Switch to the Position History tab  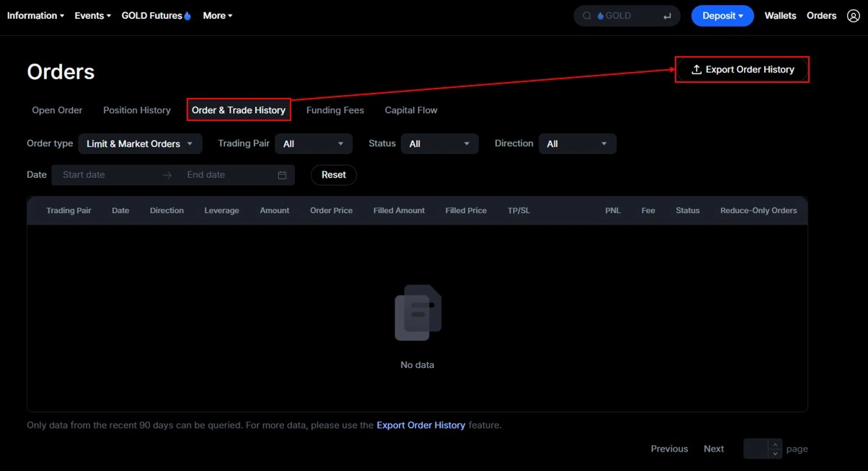tap(137, 110)
